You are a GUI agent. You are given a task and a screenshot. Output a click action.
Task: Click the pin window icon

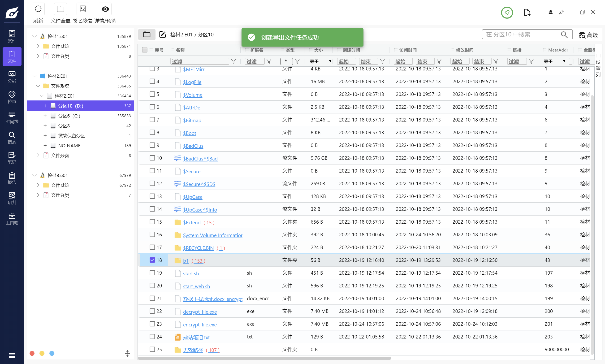click(x=561, y=12)
